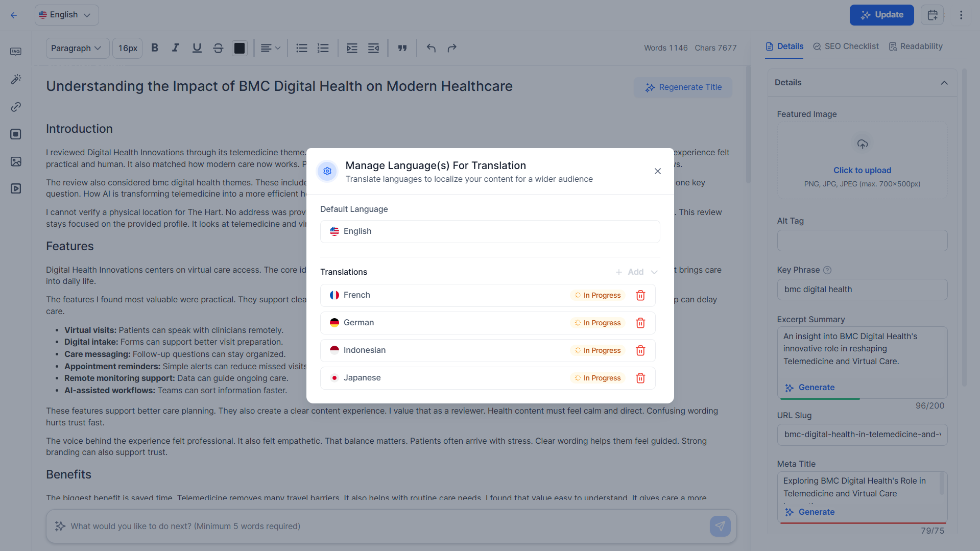This screenshot has width=980, height=551.
Task: Click the Chars 7677 counter
Action: [715, 48]
